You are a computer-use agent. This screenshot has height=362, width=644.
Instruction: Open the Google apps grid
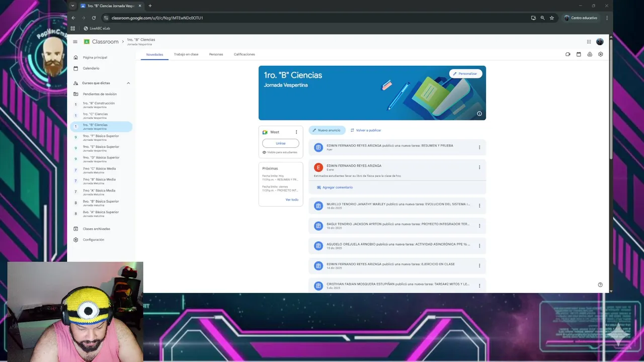coord(589,42)
